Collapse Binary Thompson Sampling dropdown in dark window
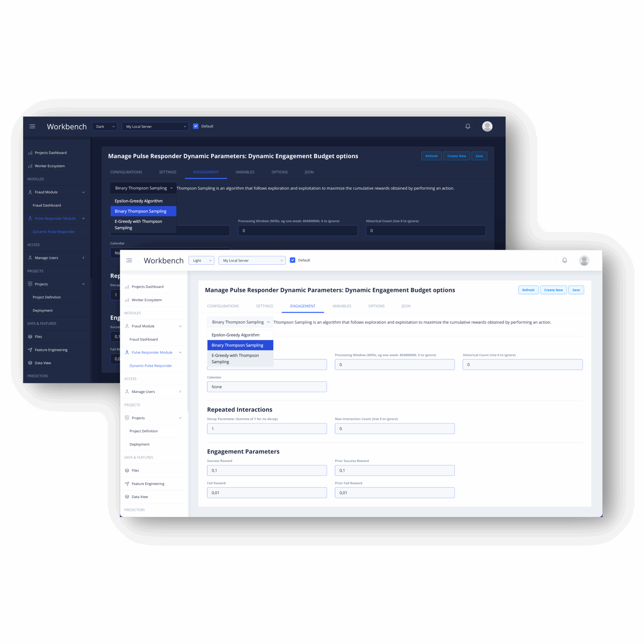Viewport: 644px width, 644px height. (x=143, y=188)
